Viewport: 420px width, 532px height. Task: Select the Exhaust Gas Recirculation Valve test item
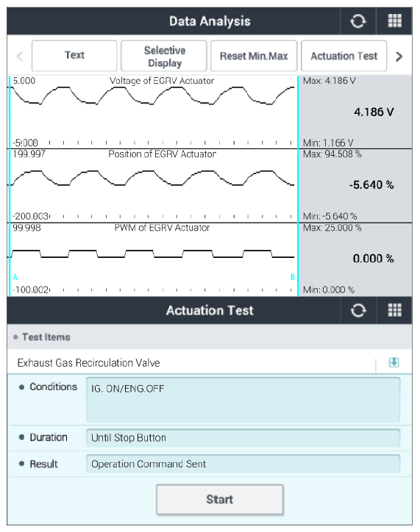pos(191,363)
